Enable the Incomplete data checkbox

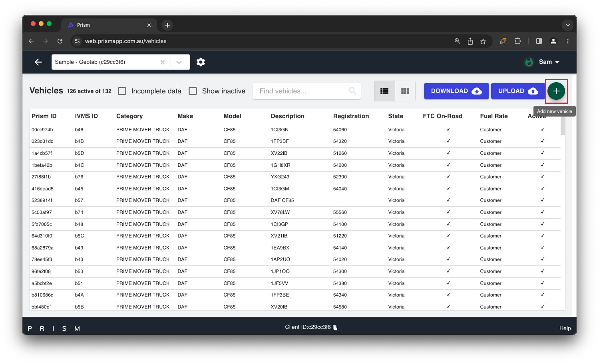pos(122,91)
